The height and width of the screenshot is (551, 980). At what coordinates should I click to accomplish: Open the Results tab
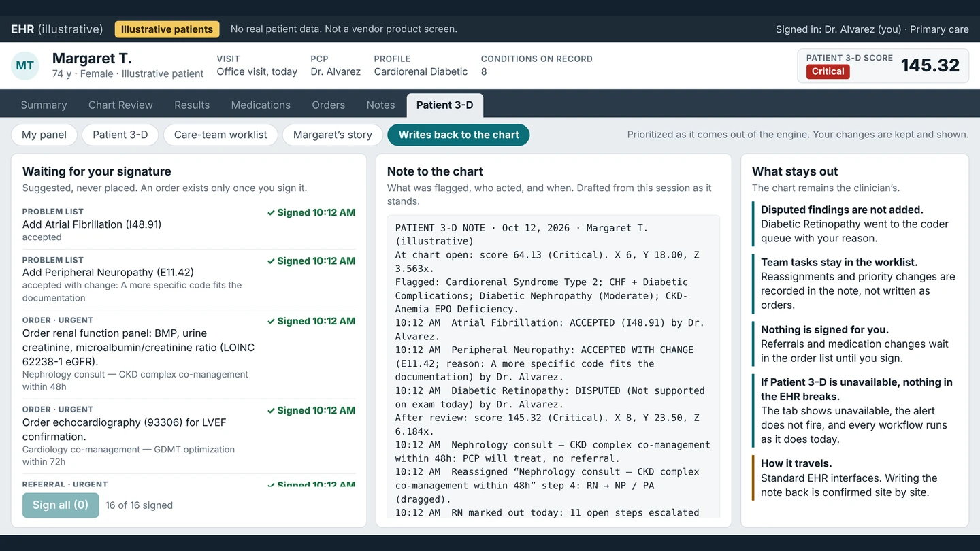click(x=192, y=105)
